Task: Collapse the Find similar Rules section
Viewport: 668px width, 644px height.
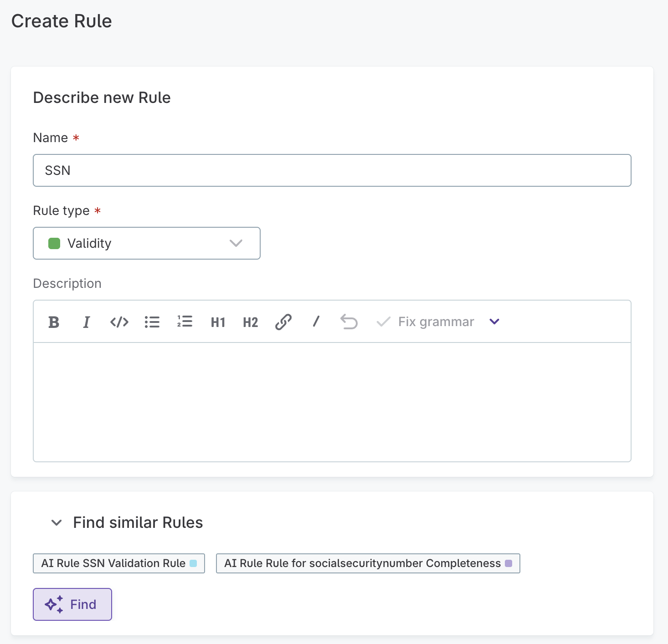Action: point(57,523)
